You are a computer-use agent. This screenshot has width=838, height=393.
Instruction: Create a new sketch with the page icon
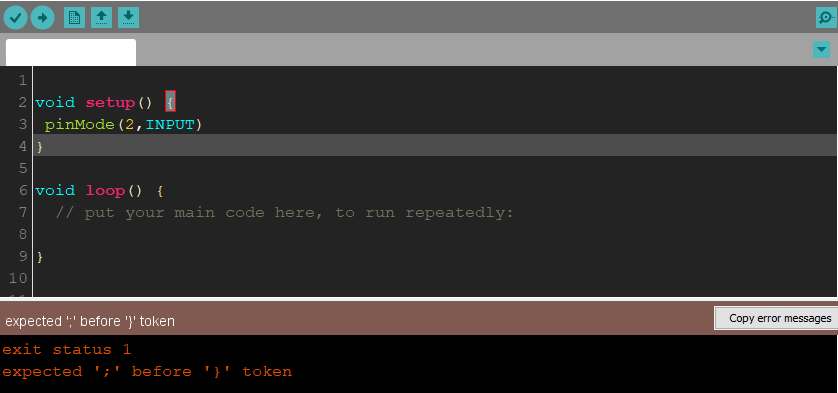coord(74,18)
